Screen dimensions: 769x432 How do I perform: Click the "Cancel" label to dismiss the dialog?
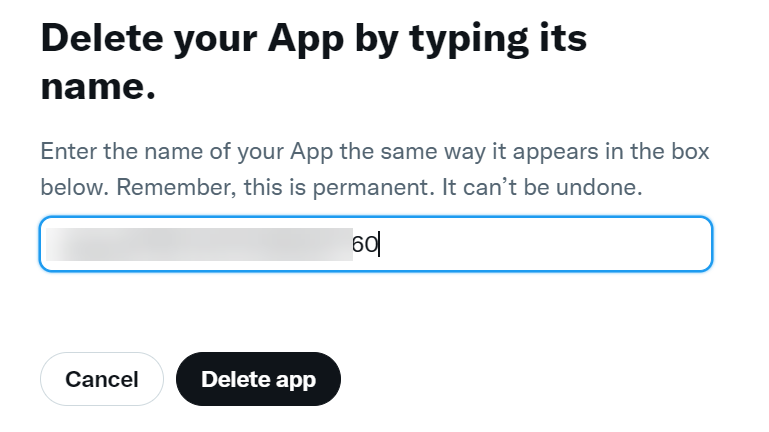(x=101, y=379)
